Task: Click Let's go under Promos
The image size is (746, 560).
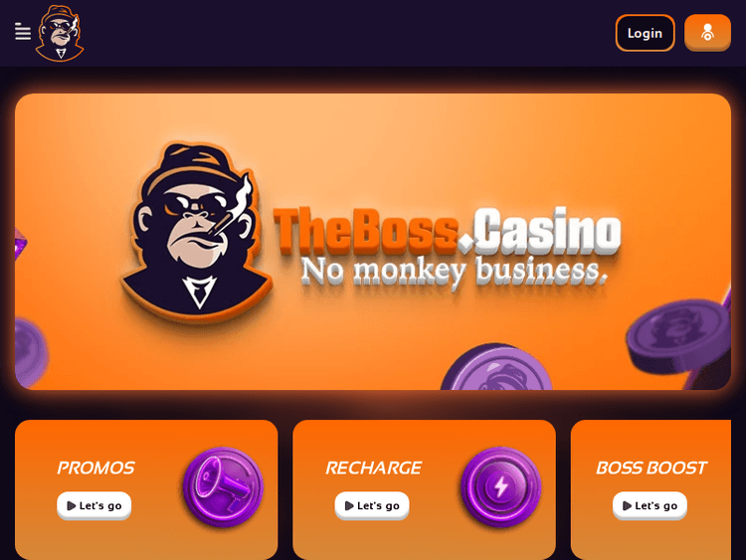Action: click(x=93, y=505)
